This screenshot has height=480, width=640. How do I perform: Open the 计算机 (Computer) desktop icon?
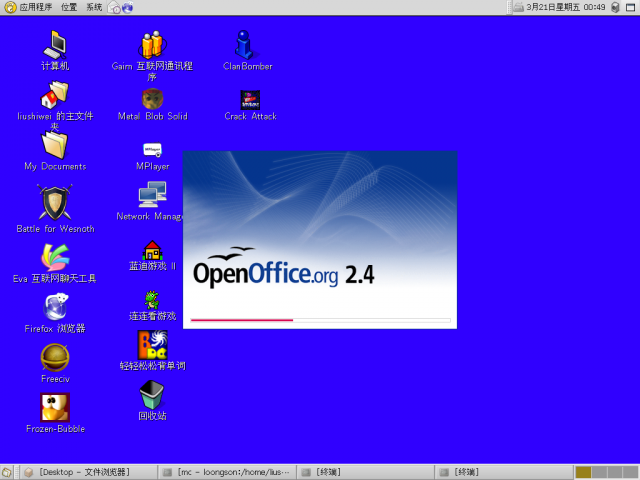[54, 45]
